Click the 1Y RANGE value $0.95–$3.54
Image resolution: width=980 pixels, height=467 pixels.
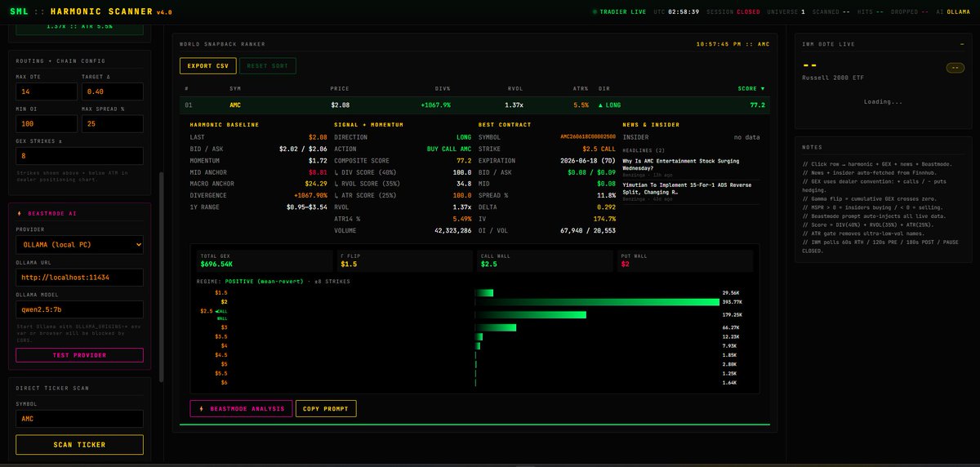pos(307,207)
